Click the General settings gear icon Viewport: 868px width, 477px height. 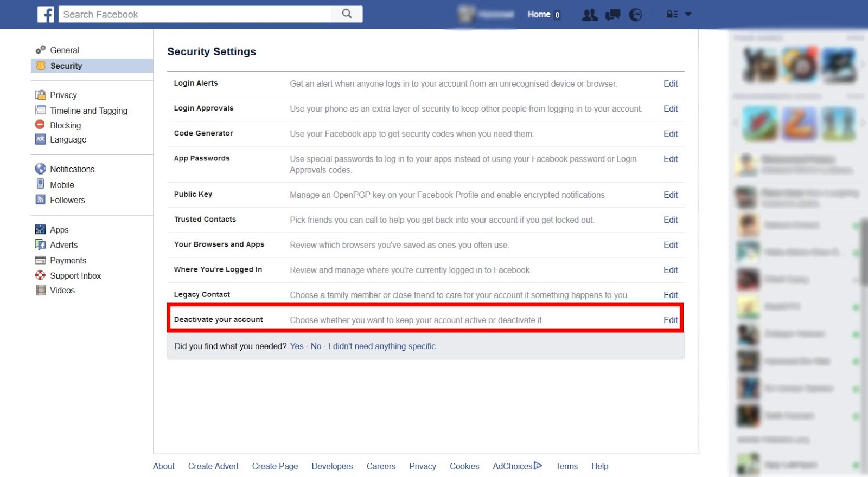tap(41, 50)
